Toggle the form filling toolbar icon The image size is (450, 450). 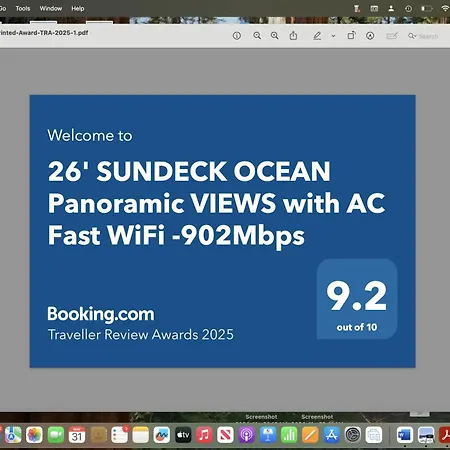point(392,36)
